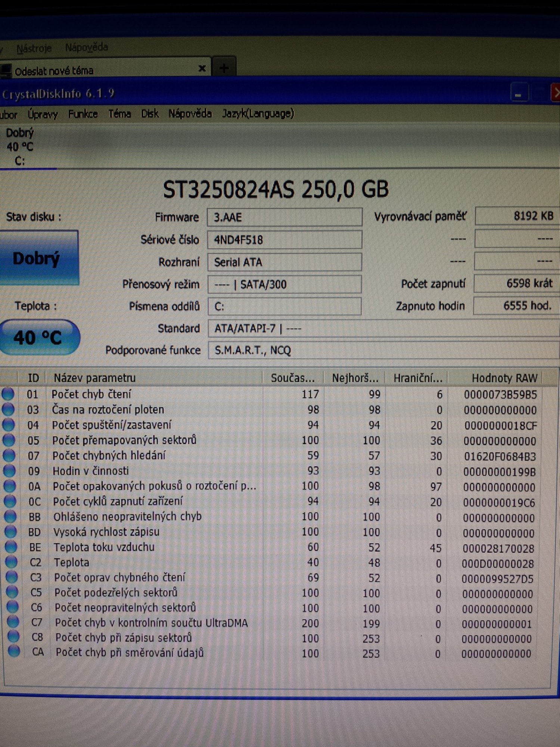Click status orb for Počet podezřelých sektorů
Viewport: 560px width, 747px height.
[12, 592]
